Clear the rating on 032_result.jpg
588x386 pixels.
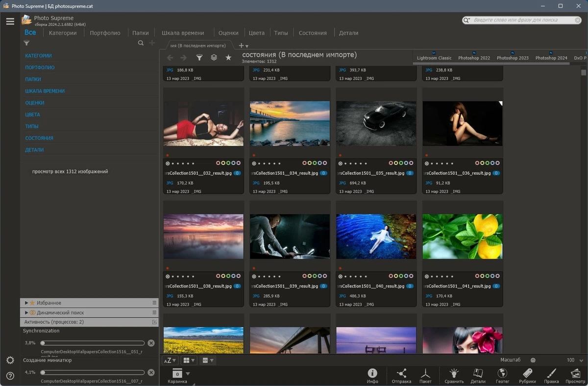168,163
